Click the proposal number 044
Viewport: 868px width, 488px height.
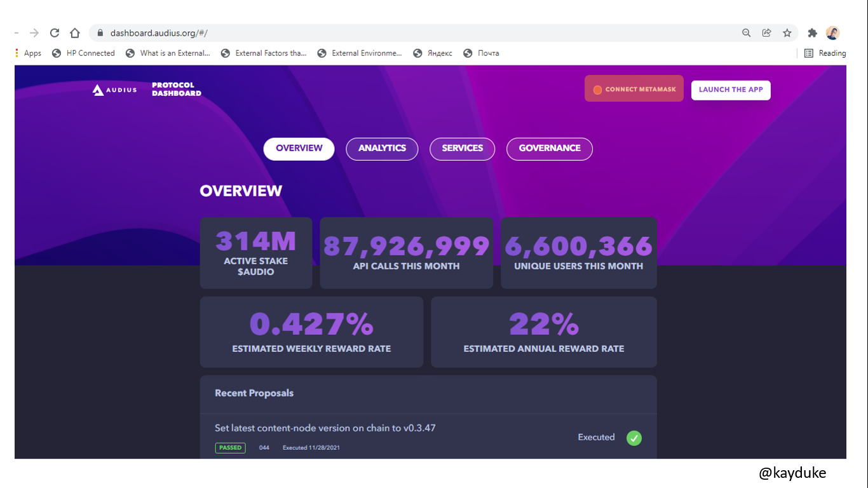pos(264,448)
